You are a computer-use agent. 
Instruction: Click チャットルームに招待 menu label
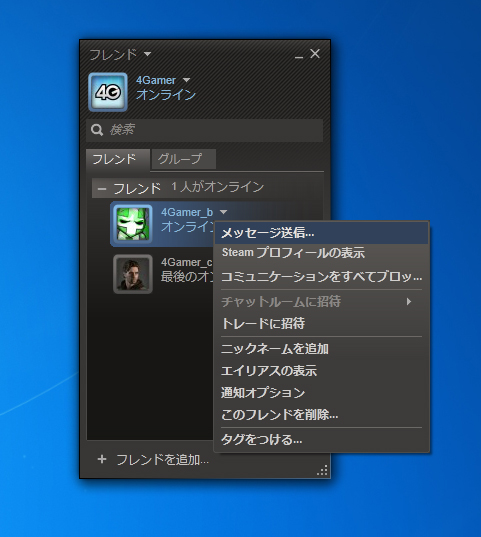[x=281, y=302]
